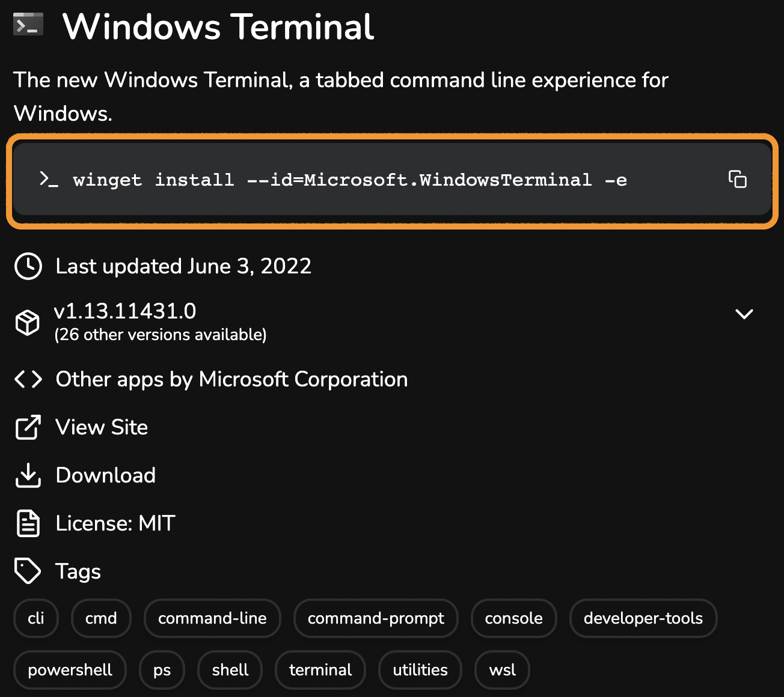Expand the versions list chevron
The width and height of the screenshot is (784, 697).
coord(744,314)
